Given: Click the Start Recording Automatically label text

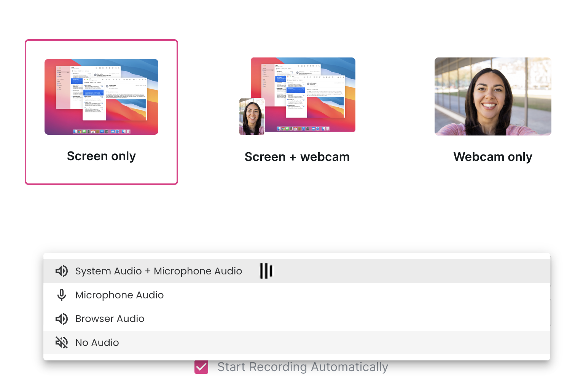Looking at the screenshot, I should point(303,367).
